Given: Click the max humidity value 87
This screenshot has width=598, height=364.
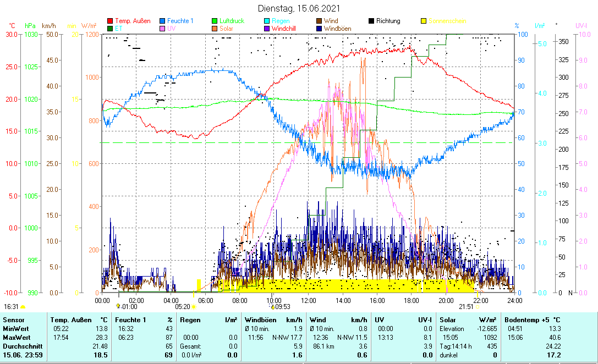Looking at the screenshot, I should click(x=168, y=338).
